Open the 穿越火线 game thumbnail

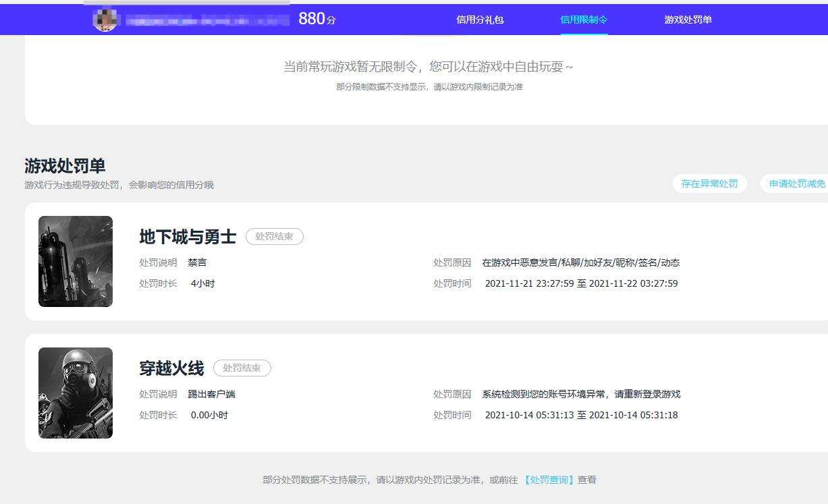pos(76,393)
